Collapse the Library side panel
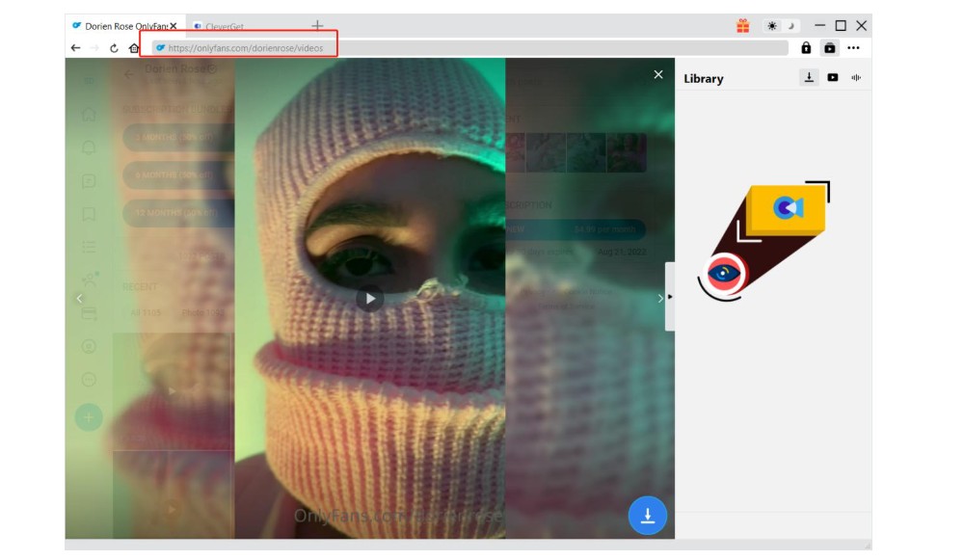Image resolution: width=964 pixels, height=560 pixels. pos(670,297)
